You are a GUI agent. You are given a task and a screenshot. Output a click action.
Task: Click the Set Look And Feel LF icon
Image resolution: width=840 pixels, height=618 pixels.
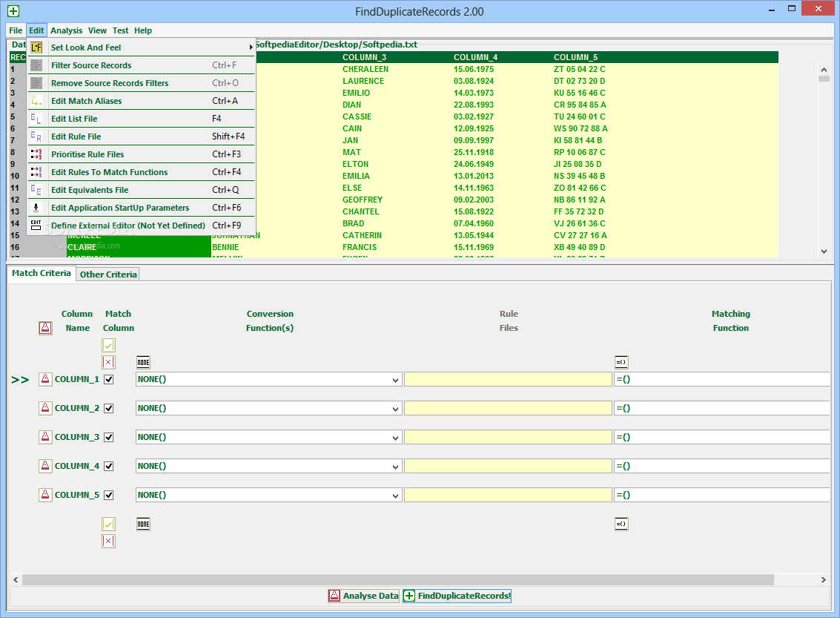[x=36, y=47]
